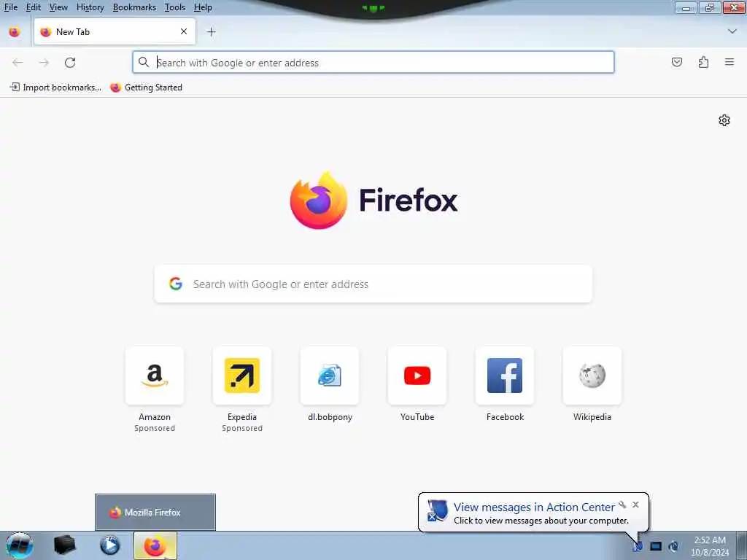This screenshot has width=747, height=560.
Task: Open the black box taskbar app
Action: [x=65, y=545]
